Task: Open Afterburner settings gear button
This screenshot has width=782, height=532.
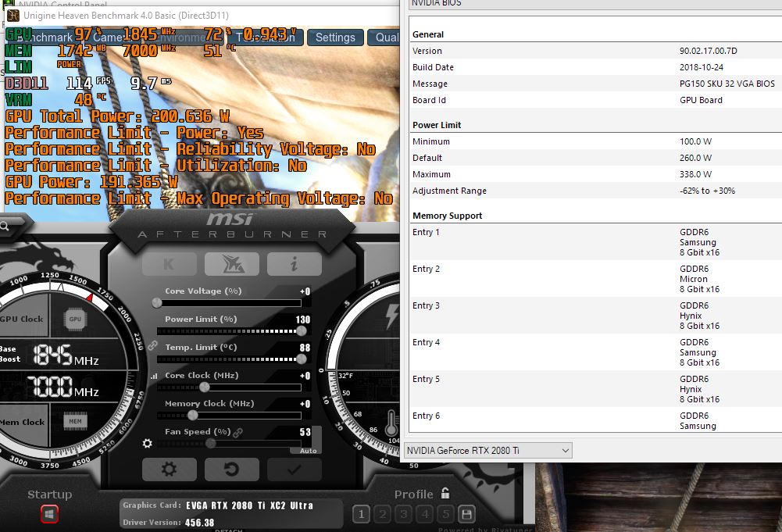Action: click(169, 470)
